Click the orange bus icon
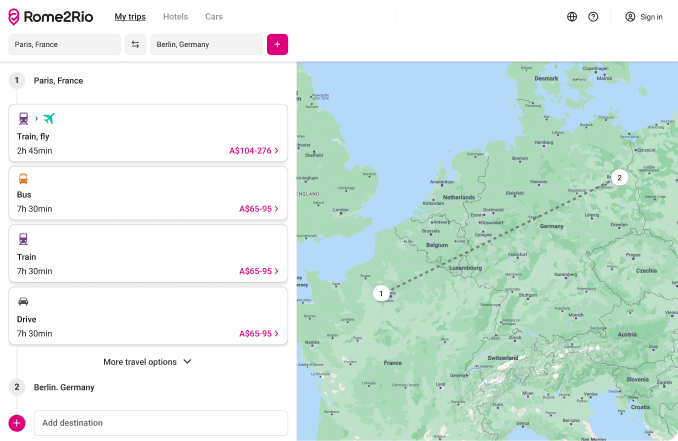 tap(23, 179)
